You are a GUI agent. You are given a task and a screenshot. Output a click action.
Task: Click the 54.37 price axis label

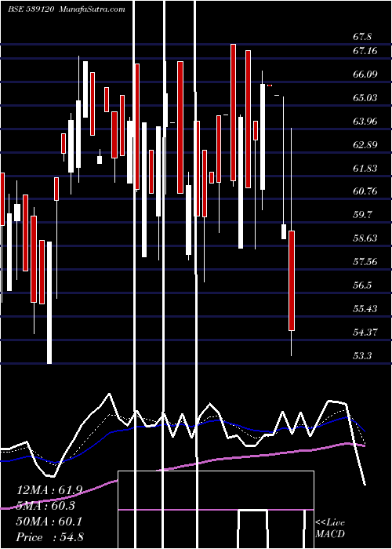(365, 333)
